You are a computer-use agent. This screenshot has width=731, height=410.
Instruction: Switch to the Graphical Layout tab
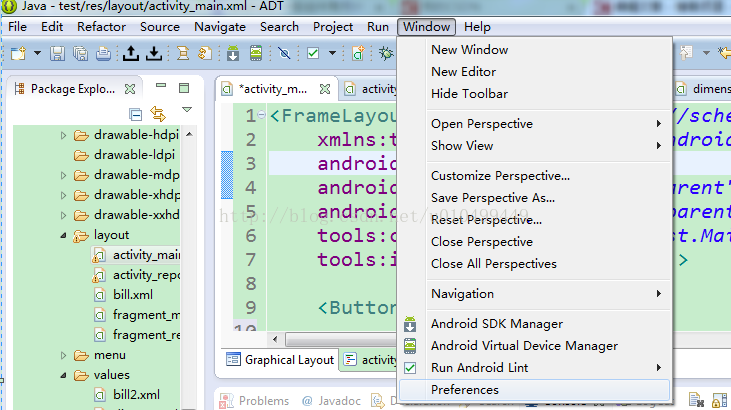tap(280, 360)
